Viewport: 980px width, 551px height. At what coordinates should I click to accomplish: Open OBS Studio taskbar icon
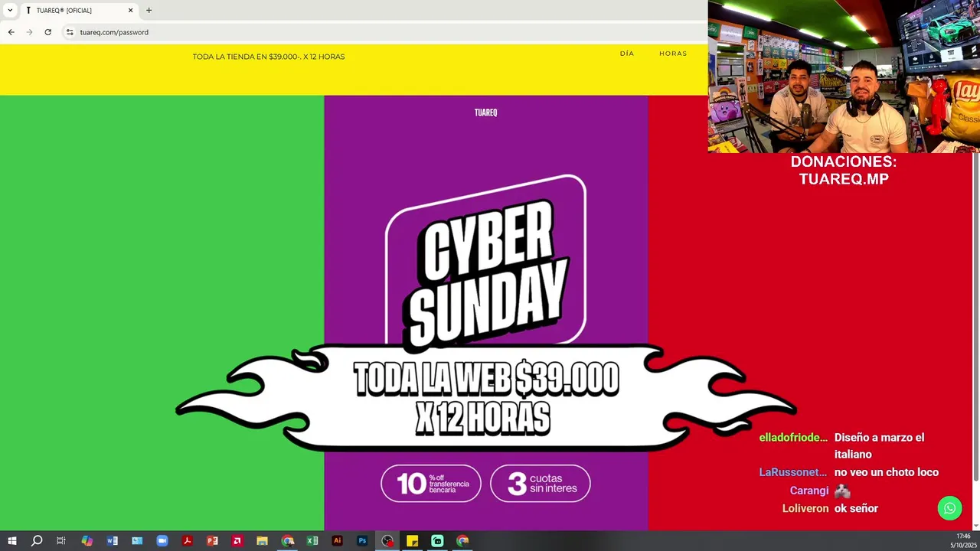387,541
